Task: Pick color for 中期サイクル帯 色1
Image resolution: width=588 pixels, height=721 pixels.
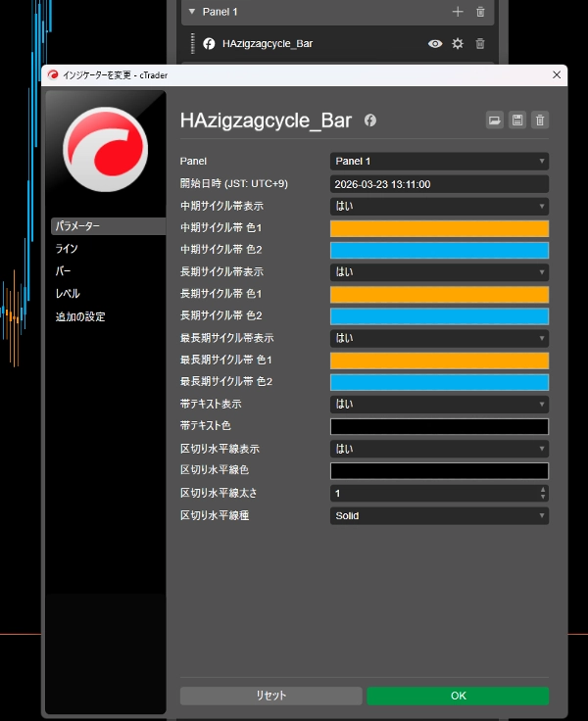Action: coord(439,228)
